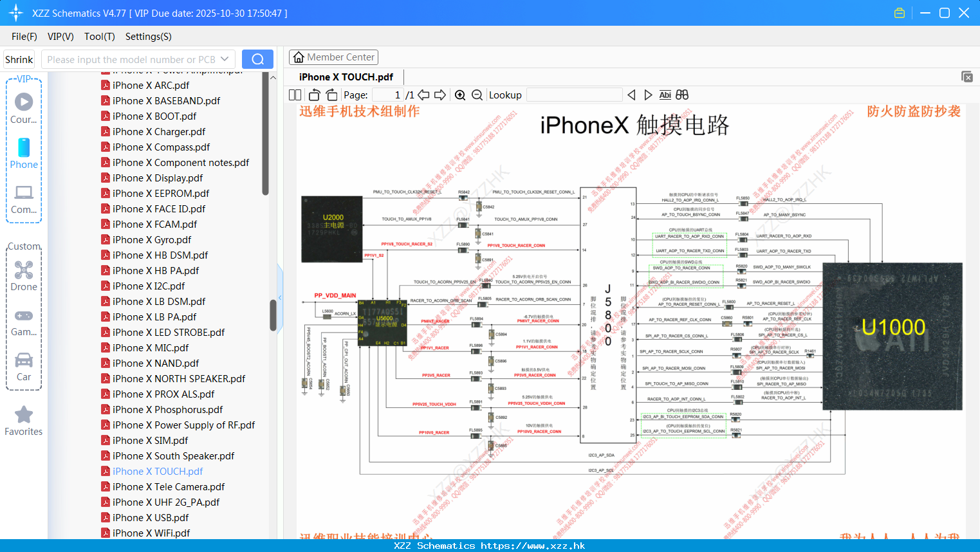Click PDF icon beside iPhone X USB.pdf
This screenshot has width=980, height=552.
(105, 517)
